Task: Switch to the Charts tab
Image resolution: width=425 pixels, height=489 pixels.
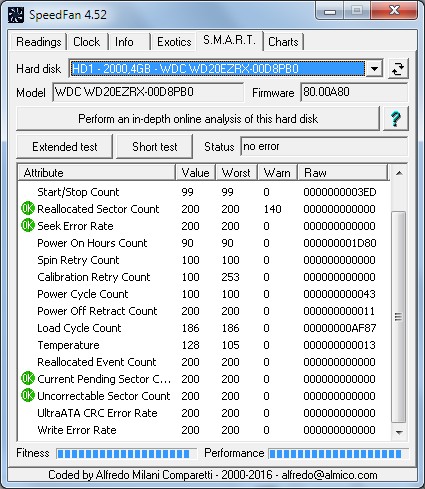Action: [283, 42]
